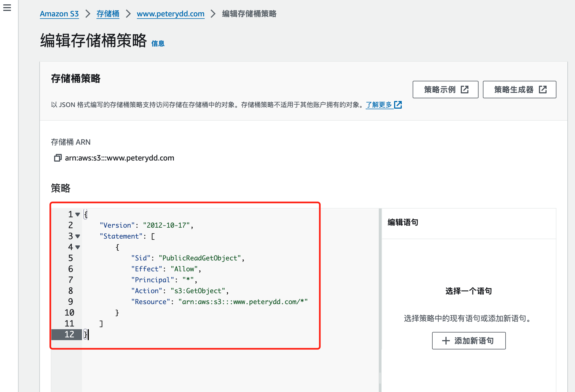Collapse the fold arrow on line 1

(x=78, y=215)
